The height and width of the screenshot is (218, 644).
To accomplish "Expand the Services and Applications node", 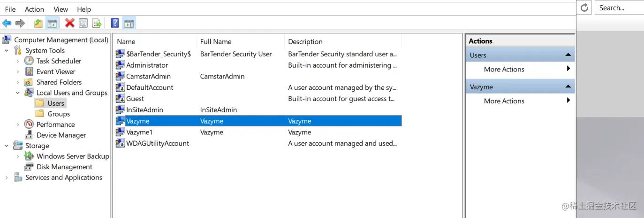I will (x=7, y=178).
